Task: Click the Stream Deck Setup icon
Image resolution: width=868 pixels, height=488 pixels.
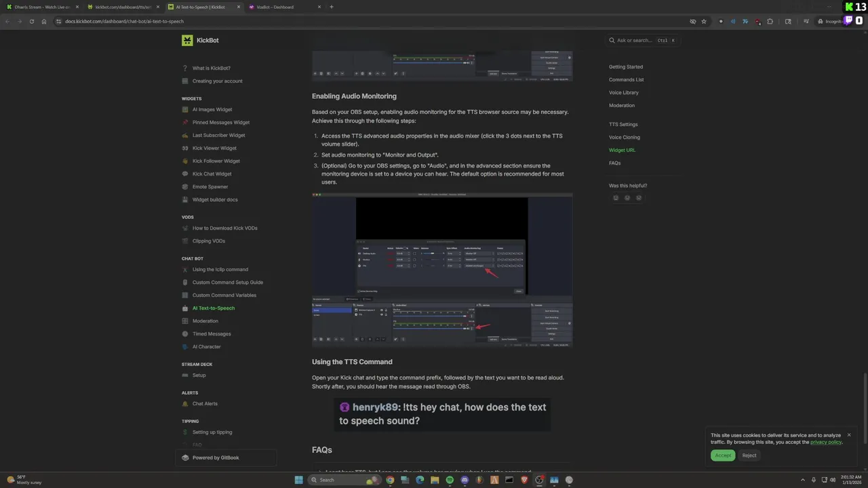Action: (x=185, y=375)
